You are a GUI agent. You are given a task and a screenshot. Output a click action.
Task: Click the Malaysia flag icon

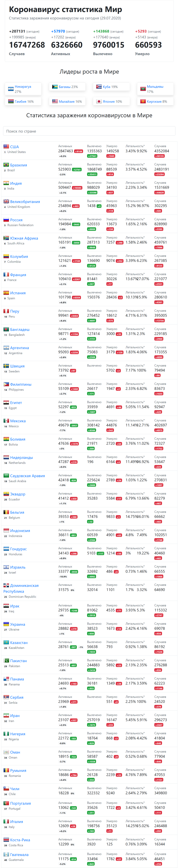[55, 101]
